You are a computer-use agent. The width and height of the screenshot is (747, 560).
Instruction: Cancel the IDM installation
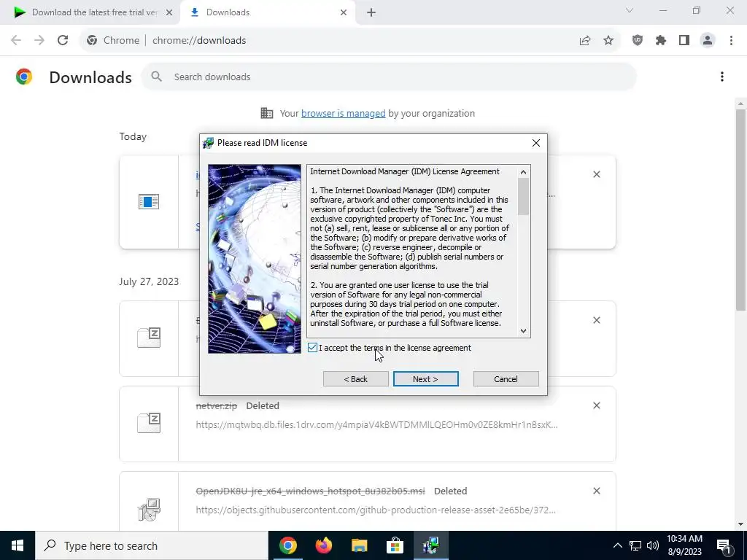(506, 379)
